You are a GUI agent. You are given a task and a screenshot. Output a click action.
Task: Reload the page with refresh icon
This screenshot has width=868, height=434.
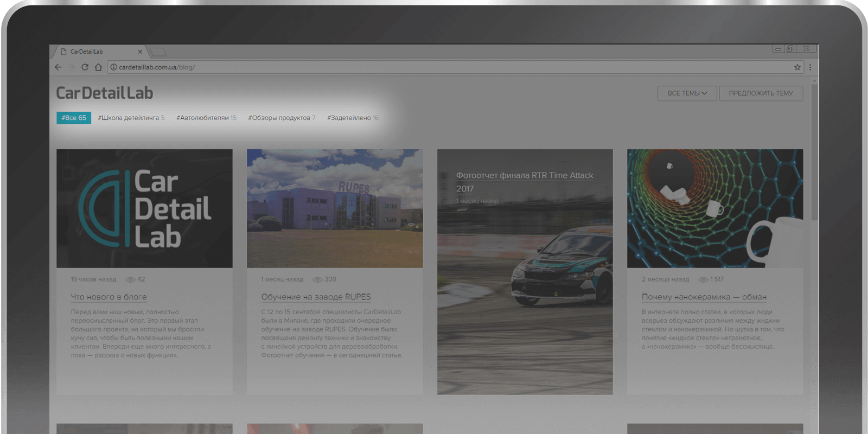pos(85,67)
